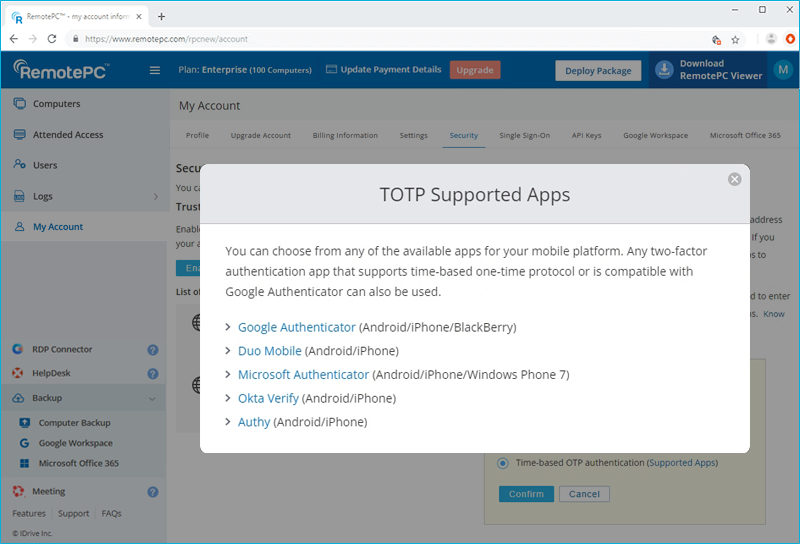800x544 pixels.
Task: Click the Download RemotePC Viewer icon
Action: [x=665, y=70]
